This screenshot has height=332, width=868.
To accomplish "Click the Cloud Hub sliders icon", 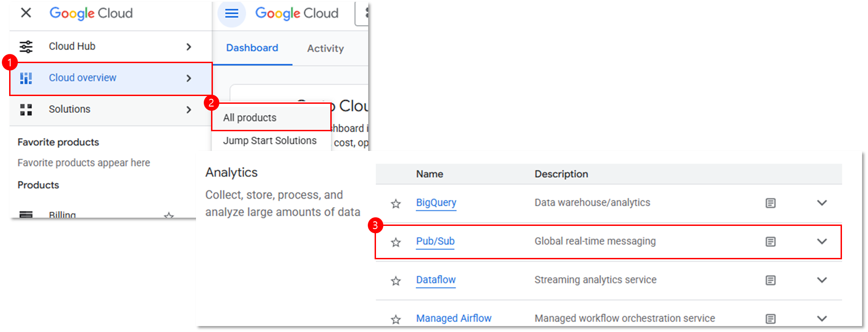I will [26, 47].
